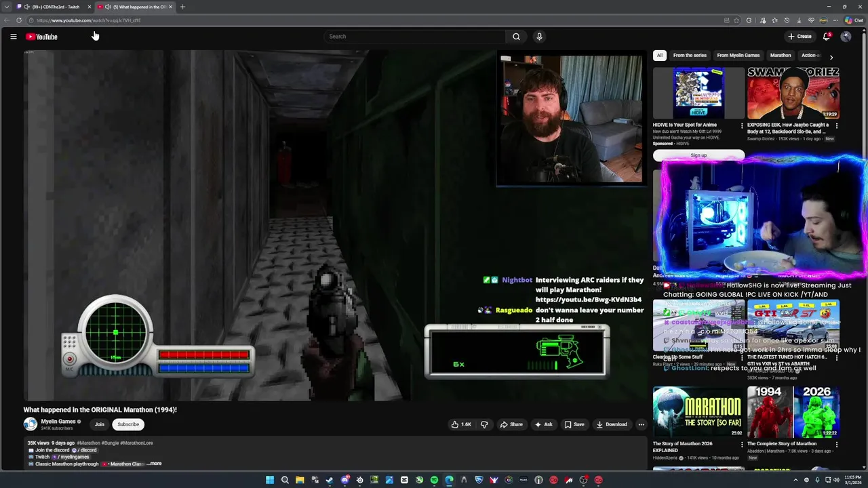This screenshot has height=488, width=868.
Task: Open the YouTube account avatar menu
Action: pyautogui.click(x=846, y=37)
